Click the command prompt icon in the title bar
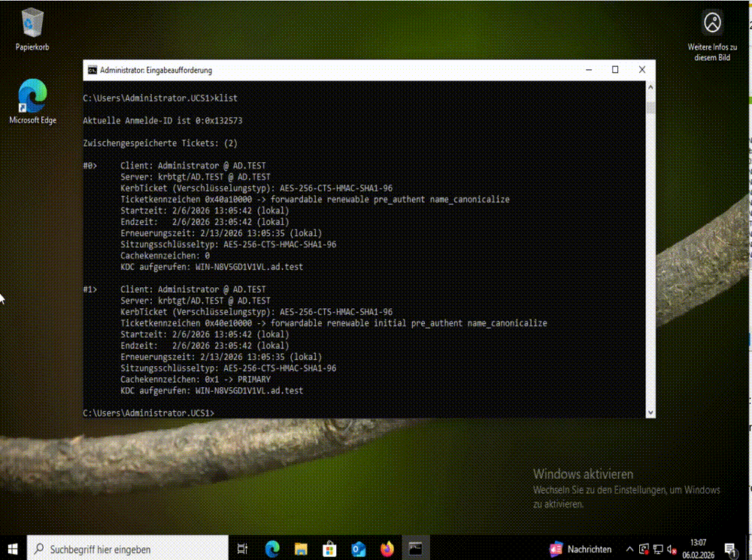The image size is (752, 560). point(92,69)
